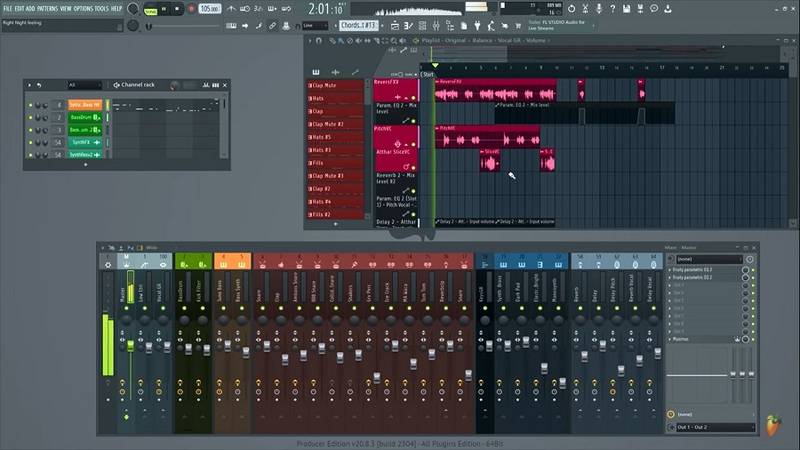The image size is (800, 450).
Task: Select the playlist paint brush tool
Action: click(x=341, y=40)
